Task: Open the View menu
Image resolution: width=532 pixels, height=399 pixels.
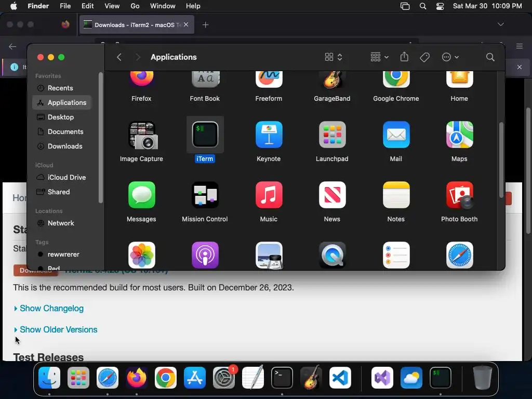Action: [112, 6]
